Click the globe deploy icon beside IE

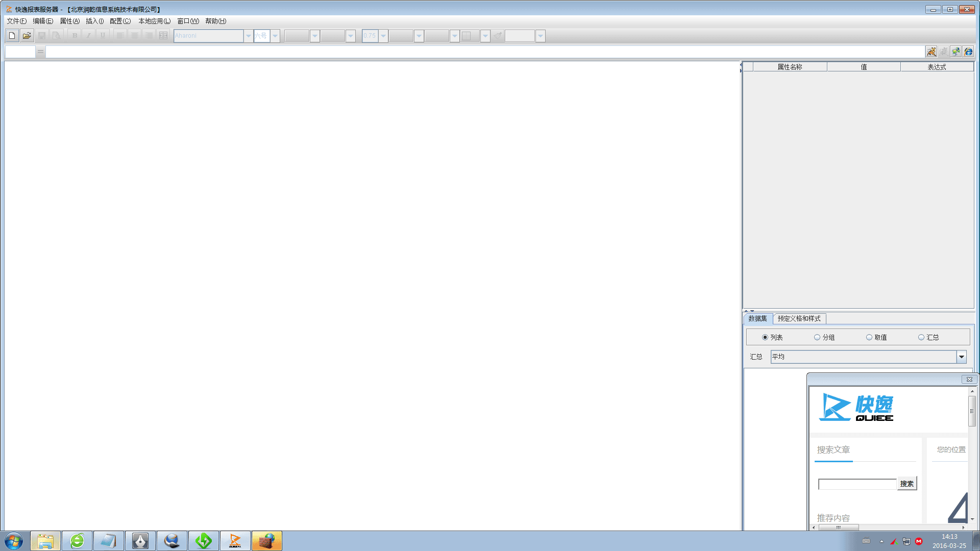956,52
